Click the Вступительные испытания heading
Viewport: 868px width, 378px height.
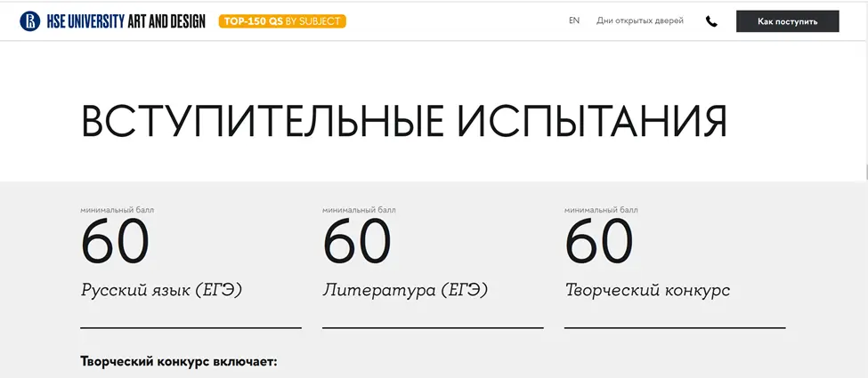click(x=403, y=122)
